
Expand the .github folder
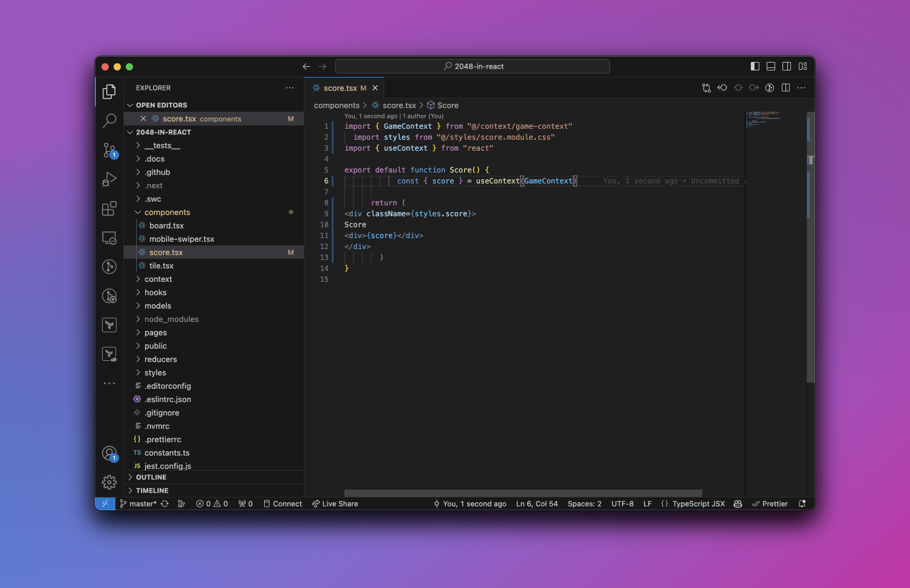214,173
